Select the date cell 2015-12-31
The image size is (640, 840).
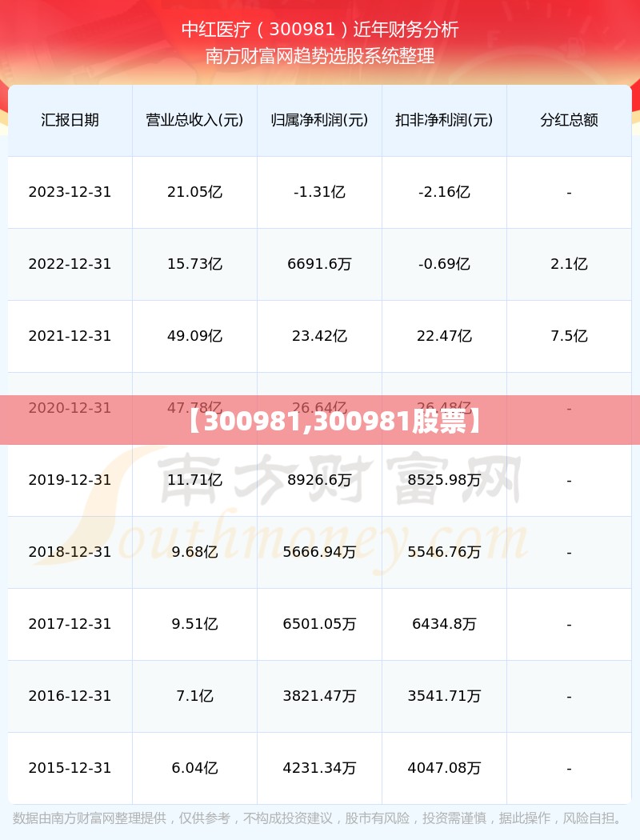[x=70, y=768]
